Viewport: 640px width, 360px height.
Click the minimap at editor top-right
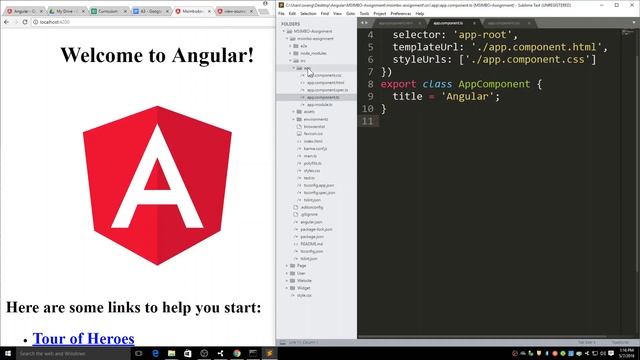pyautogui.click(x=629, y=33)
